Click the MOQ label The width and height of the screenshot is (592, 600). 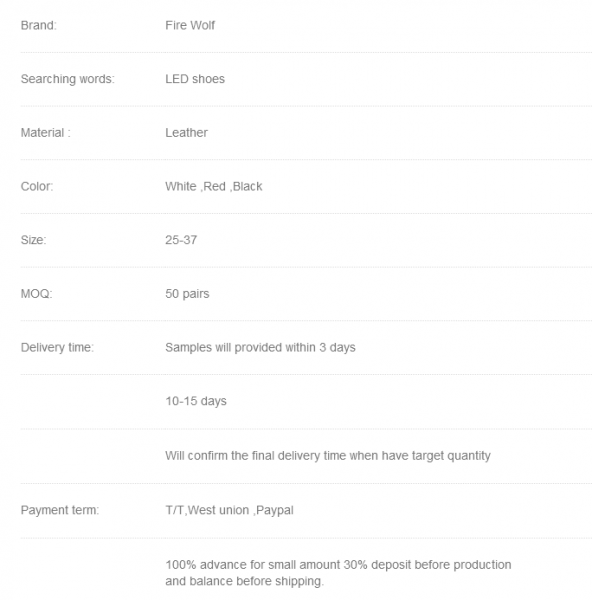point(36,294)
